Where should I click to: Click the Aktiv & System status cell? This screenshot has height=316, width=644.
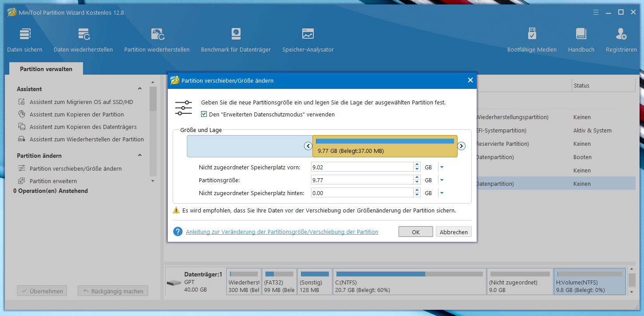[592, 131]
